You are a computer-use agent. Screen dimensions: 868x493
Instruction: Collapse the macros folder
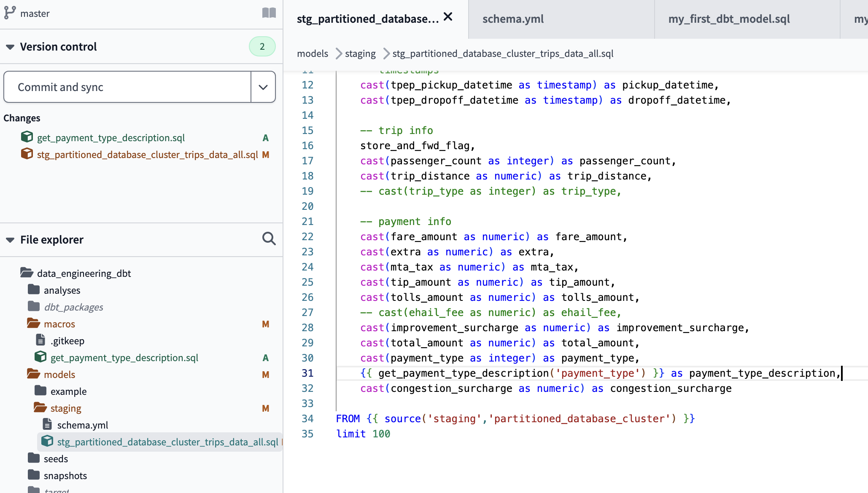[59, 324]
